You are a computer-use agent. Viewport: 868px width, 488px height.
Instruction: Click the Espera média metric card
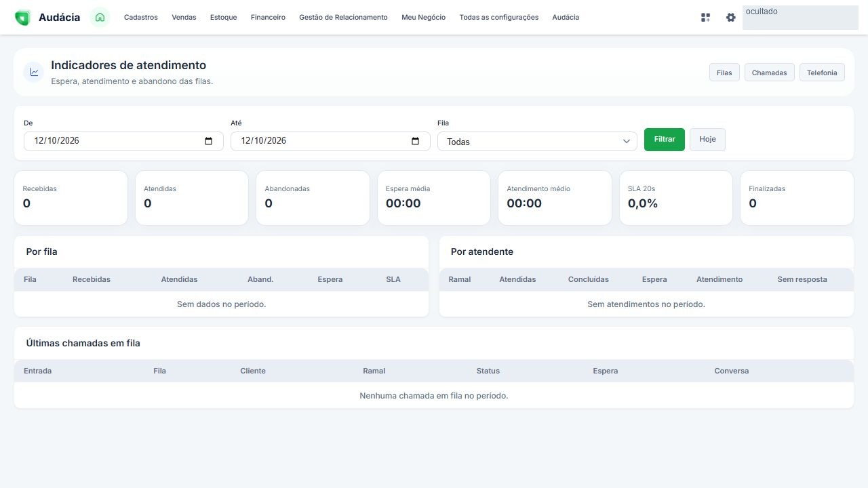point(434,198)
